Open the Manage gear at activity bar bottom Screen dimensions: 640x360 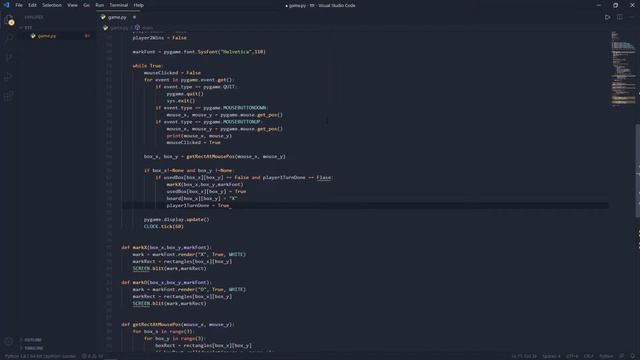point(9,341)
